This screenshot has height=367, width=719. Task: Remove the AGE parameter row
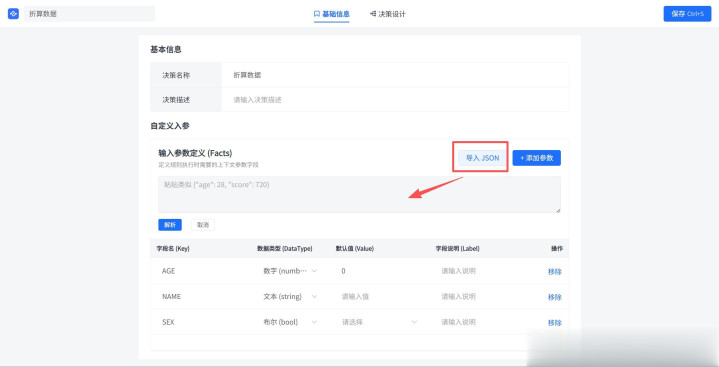[554, 272]
